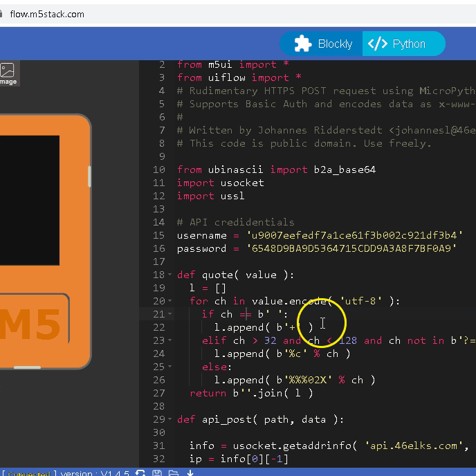Click the 'from uiflow import *' line
This screenshot has width=476, height=476.
coord(239,77)
